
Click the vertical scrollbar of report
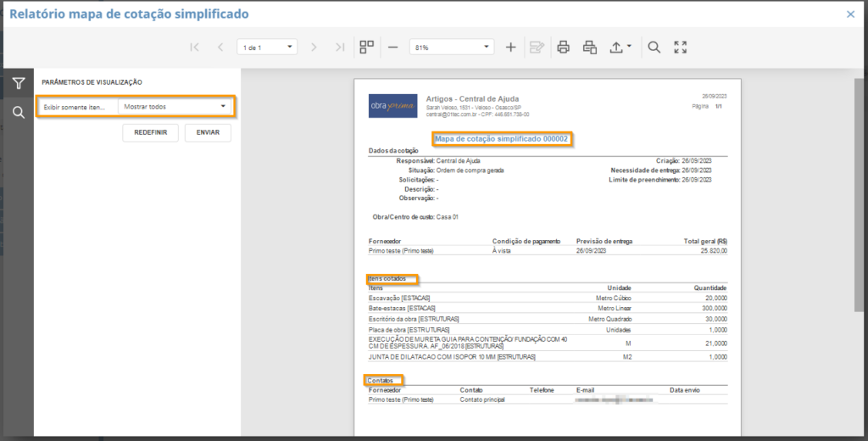coord(859,194)
